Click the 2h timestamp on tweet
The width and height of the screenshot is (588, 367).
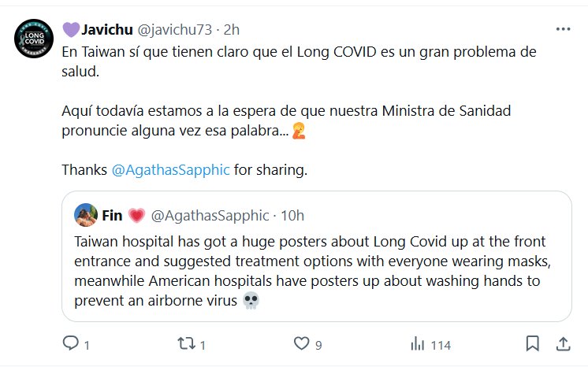[x=232, y=30]
